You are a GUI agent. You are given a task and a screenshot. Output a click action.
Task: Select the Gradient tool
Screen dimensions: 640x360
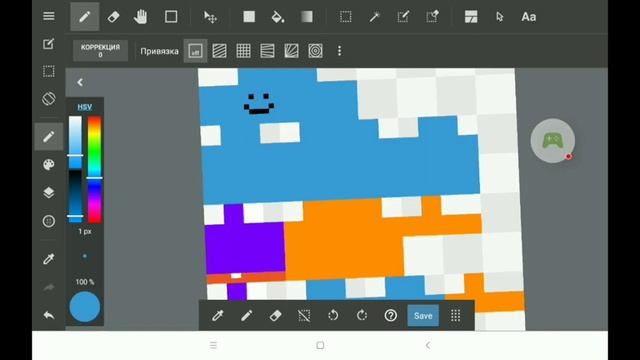point(307,17)
